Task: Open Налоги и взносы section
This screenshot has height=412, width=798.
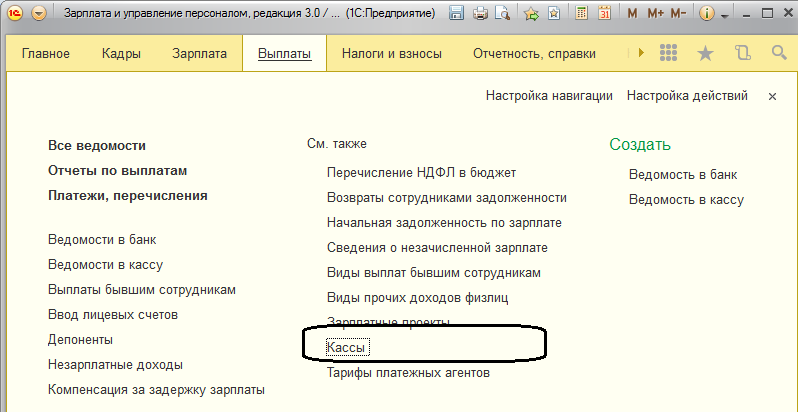Action: (392, 53)
